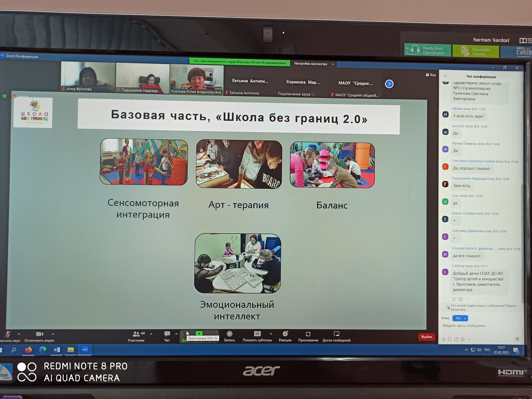Select Тырышкина Надежда video thumbnail
The width and height of the screenshot is (532, 399).
pyautogui.click(x=143, y=78)
